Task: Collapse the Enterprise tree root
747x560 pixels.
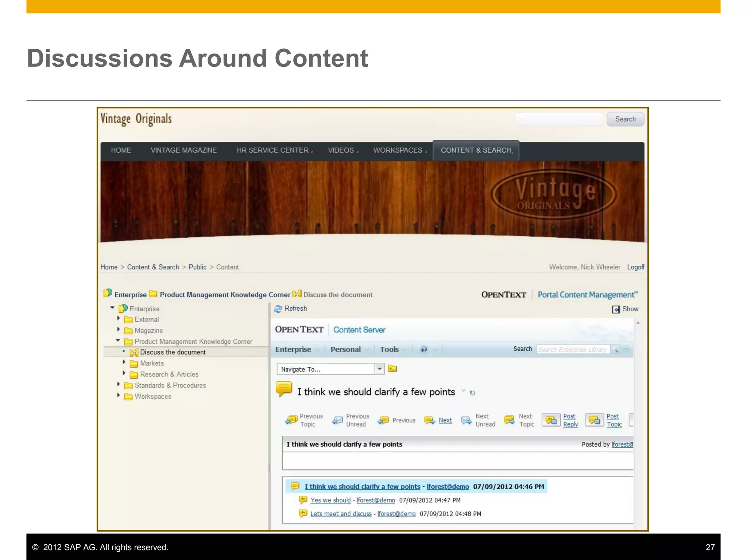Action: point(112,308)
